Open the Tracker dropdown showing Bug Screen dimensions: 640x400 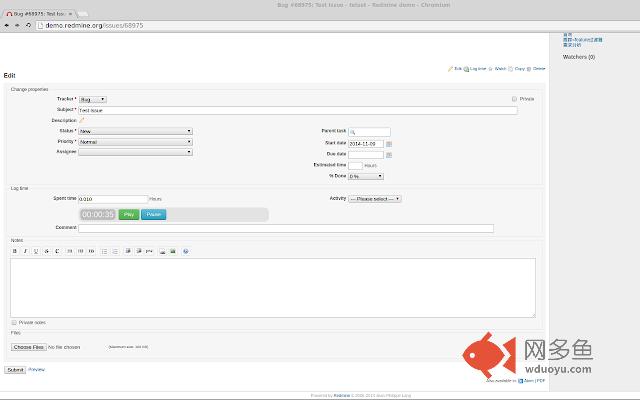(92, 99)
